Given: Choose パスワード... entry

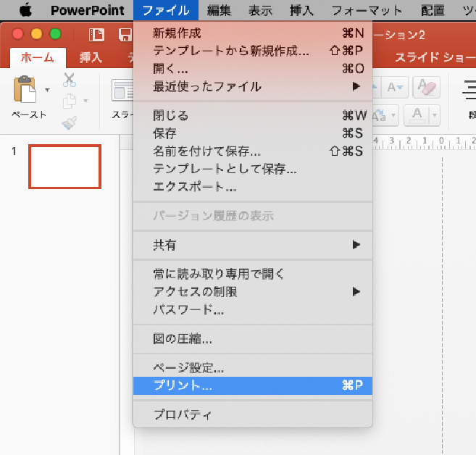Looking at the screenshot, I should [253, 309].
